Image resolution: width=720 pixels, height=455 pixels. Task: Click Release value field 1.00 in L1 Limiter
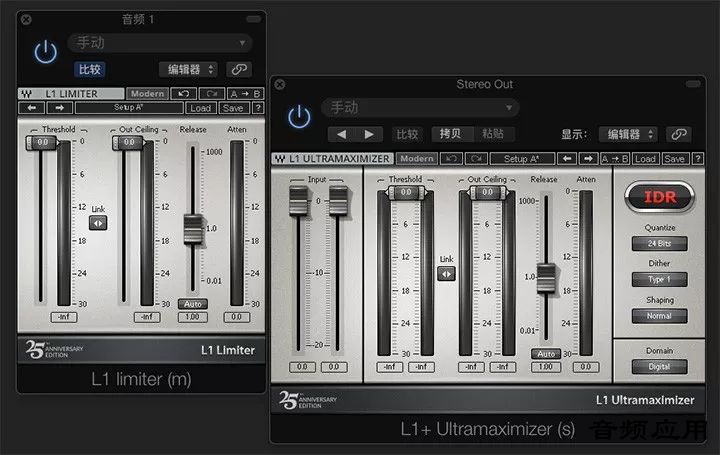tap(192, 317)
